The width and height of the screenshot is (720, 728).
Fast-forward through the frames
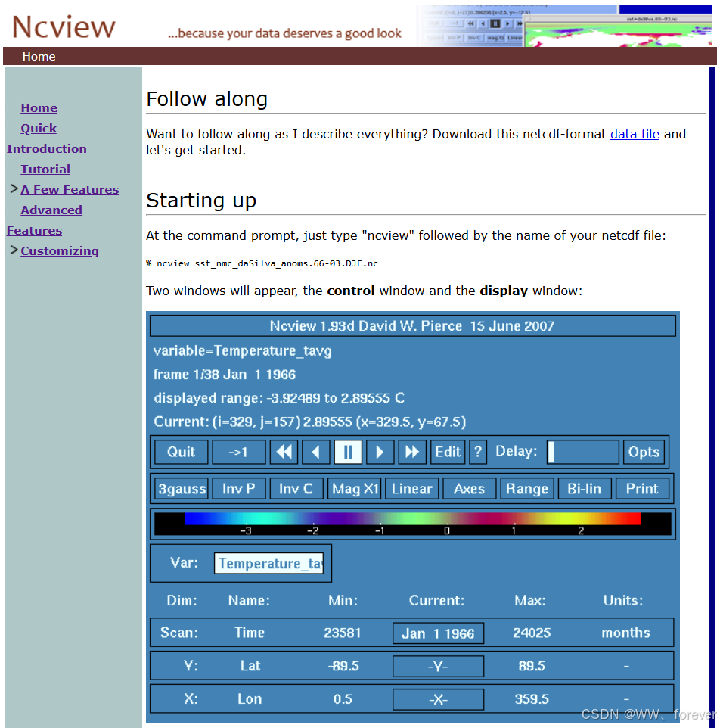pyautogui.click(x=411, y=452)
